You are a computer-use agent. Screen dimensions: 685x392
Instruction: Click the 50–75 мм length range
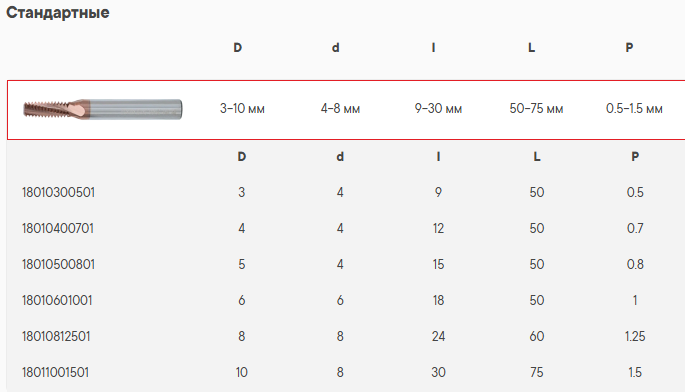(536, 108)
